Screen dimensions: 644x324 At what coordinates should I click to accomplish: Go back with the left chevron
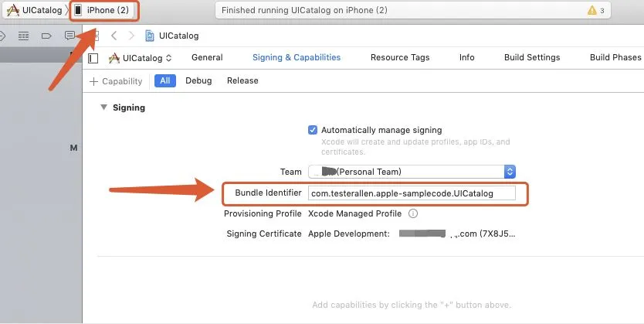114,36
